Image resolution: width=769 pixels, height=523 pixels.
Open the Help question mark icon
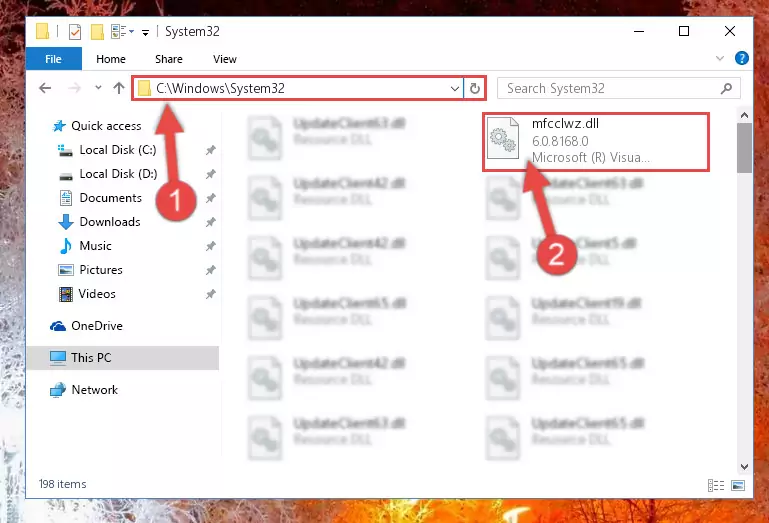(742, 58)
